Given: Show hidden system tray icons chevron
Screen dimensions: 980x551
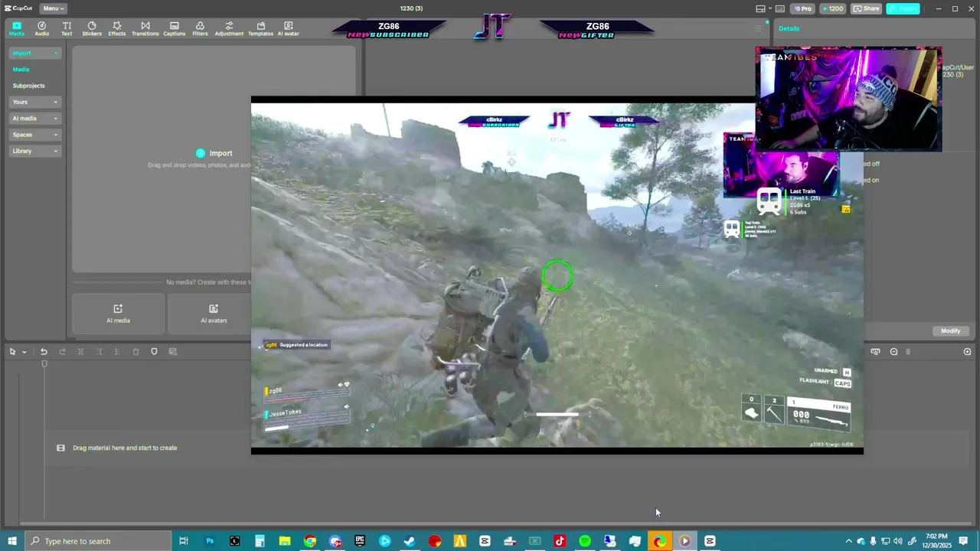Looking at the screenshot, I should click(x=848, y=541).
